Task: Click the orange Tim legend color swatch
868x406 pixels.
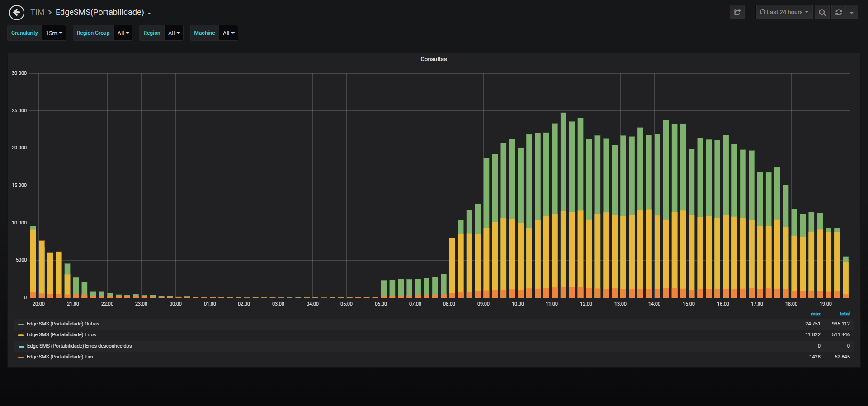Action: pos(21,357)
